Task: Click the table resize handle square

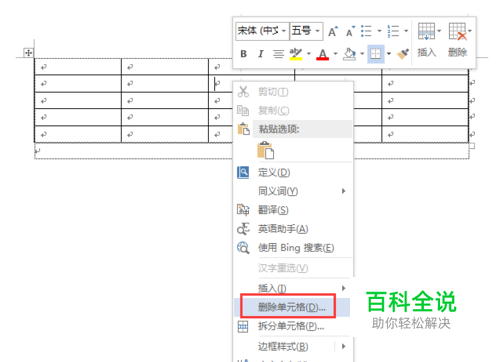Action: tap(472, 146)
